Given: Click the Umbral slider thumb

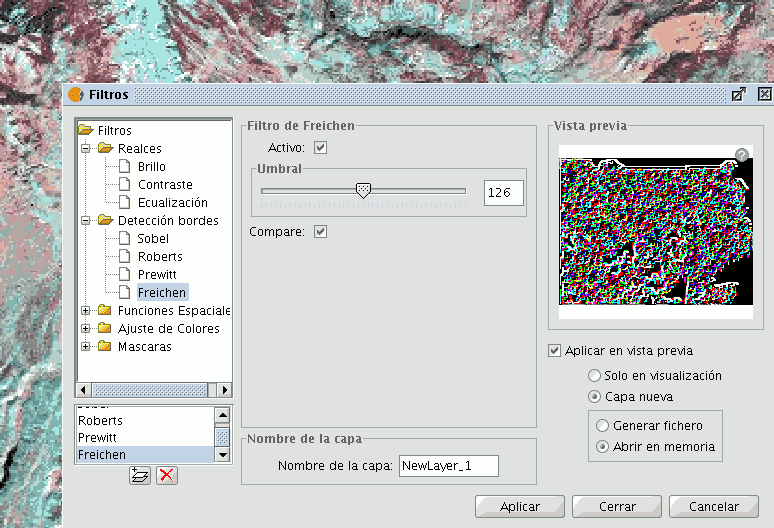Looking at the screenshot, I should pos(363,190).
